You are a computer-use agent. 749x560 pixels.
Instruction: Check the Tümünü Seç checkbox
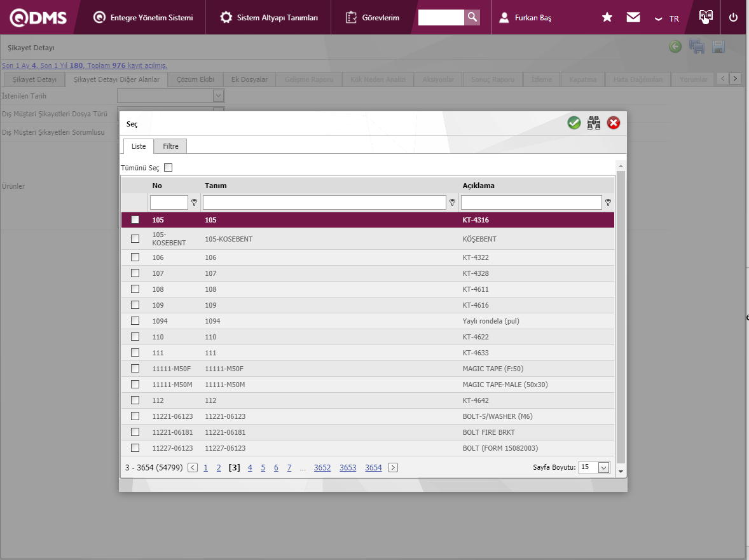tap(168, 168)
